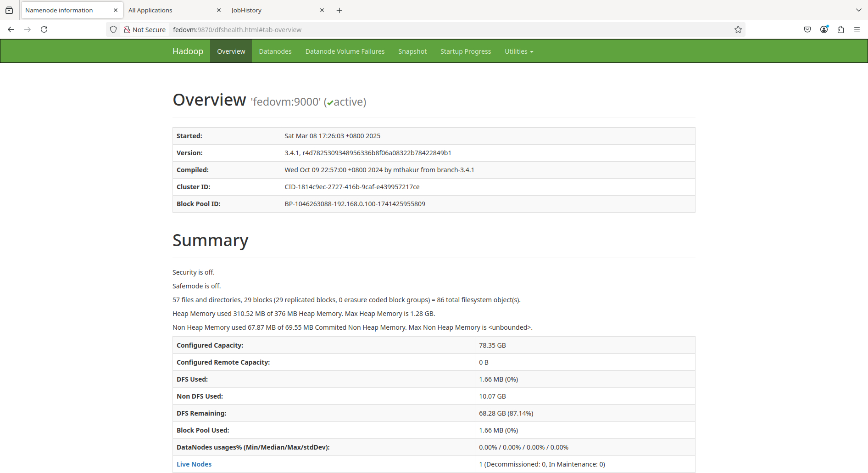Image resolution: width=868 pixels, height=473 pixels.
Task: Click the Not Secure label
Action: click(x=149, y=29)
